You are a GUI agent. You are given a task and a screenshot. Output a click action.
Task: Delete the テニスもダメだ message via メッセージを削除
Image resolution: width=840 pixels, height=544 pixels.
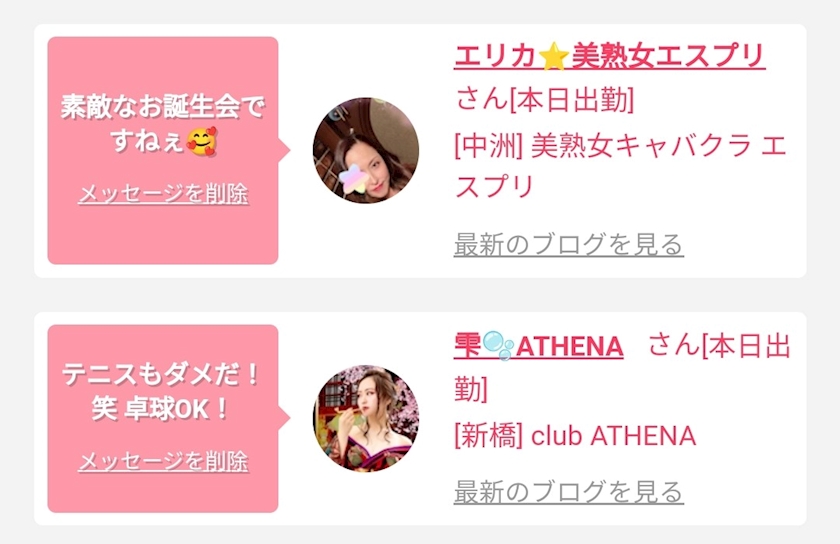click(163, 461)
